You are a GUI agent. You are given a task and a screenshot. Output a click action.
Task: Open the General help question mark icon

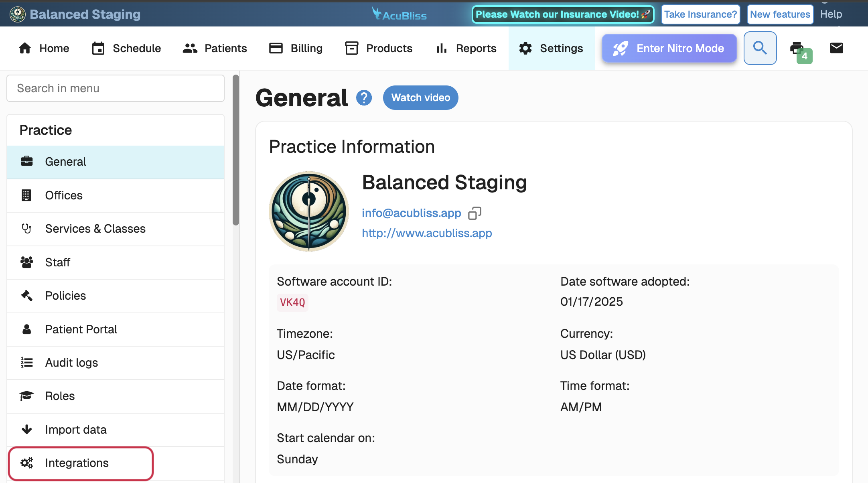point(364,98)
